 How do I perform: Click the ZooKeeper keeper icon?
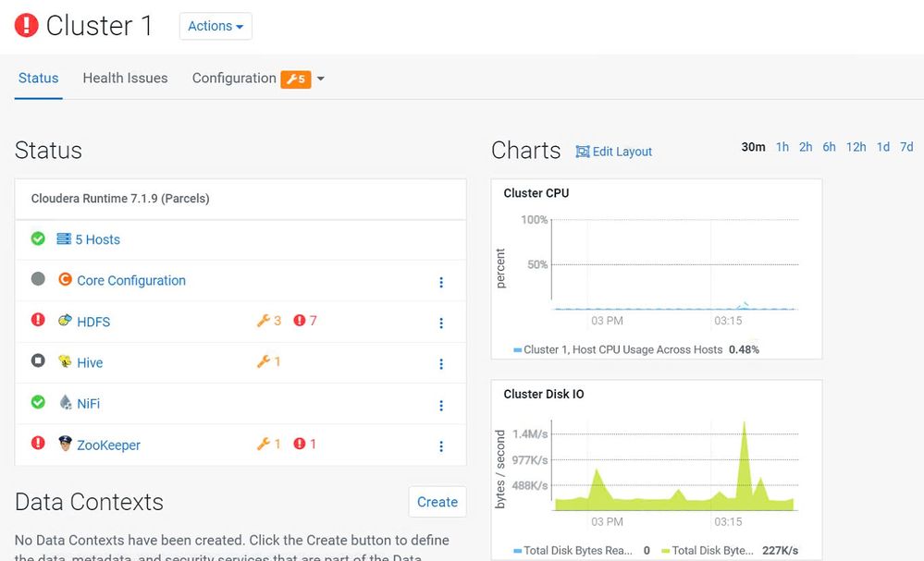(65, 444)
